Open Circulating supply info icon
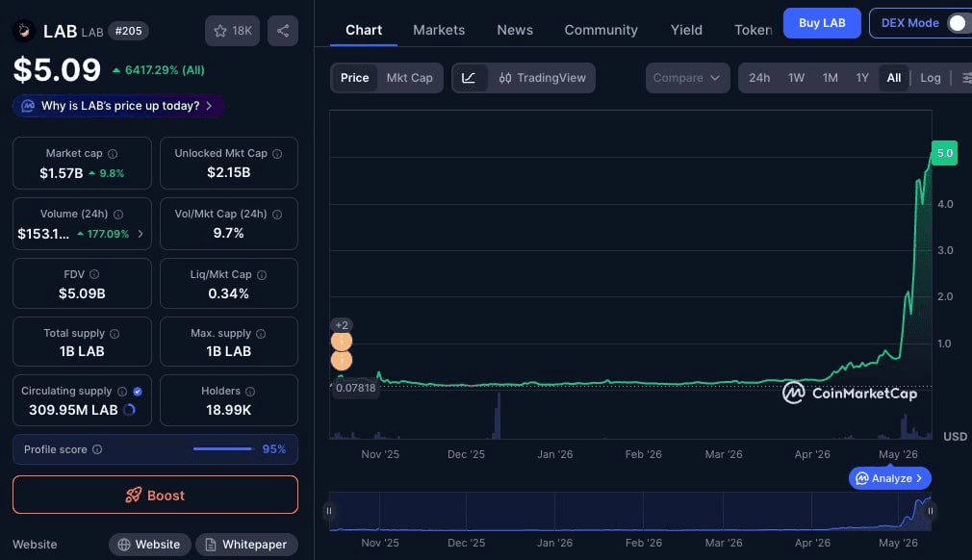 122,392
